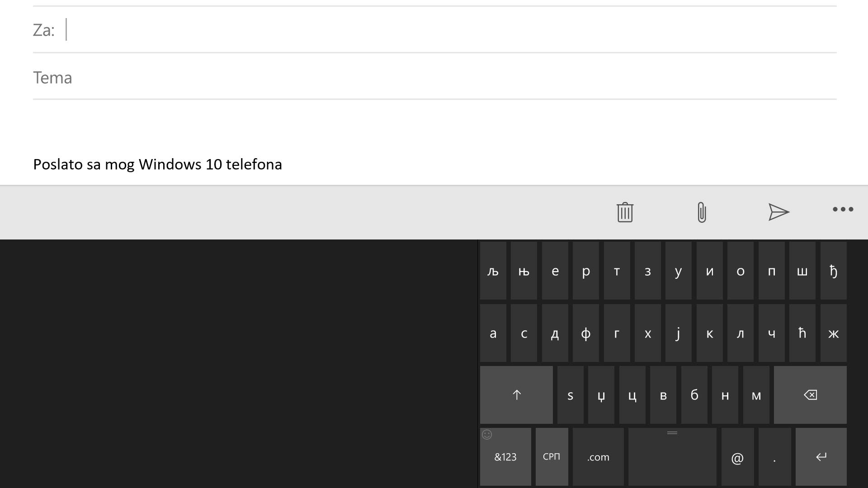Type the letter љ on the keyboard

(x=493, y=271)
